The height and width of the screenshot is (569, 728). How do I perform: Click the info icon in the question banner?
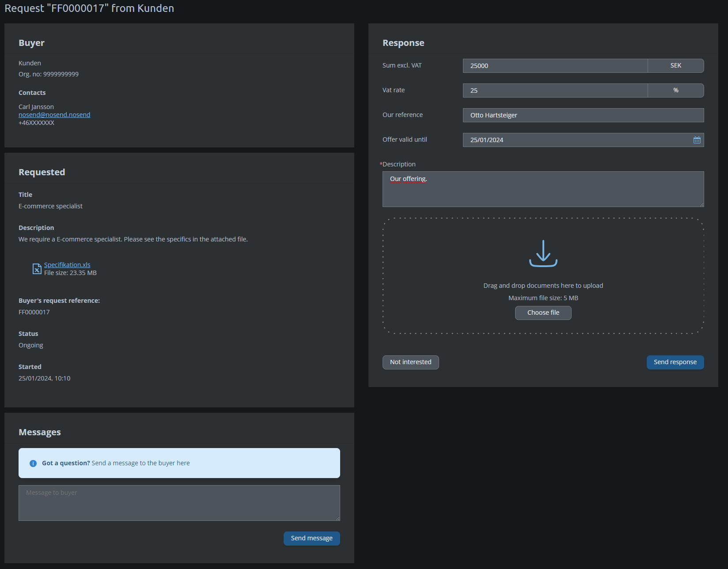(x=33, y=463)
